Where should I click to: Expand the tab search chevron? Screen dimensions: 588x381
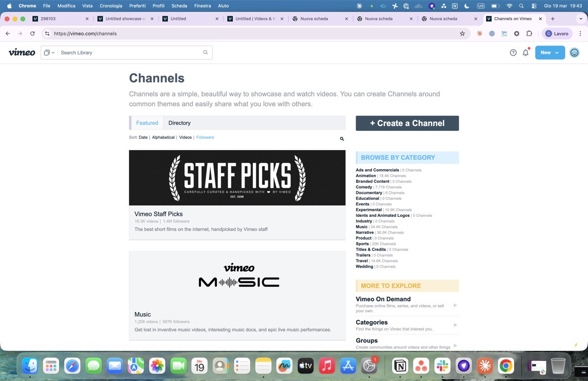click(x=581, y=19)
